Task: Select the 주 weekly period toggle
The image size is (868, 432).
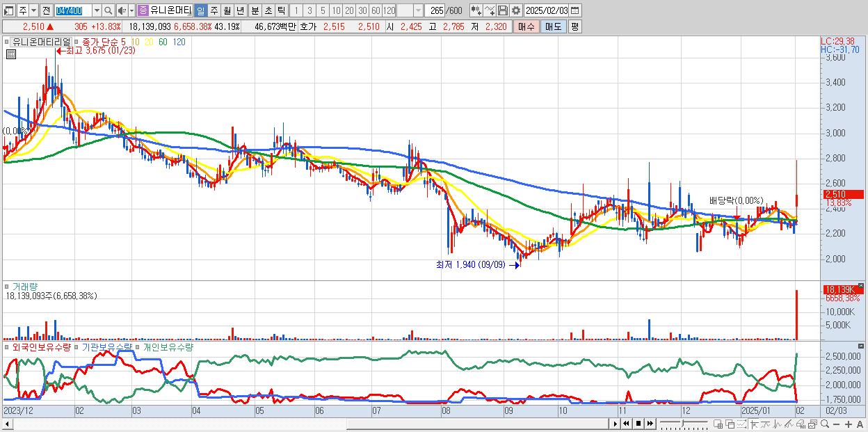Action: 214,10
